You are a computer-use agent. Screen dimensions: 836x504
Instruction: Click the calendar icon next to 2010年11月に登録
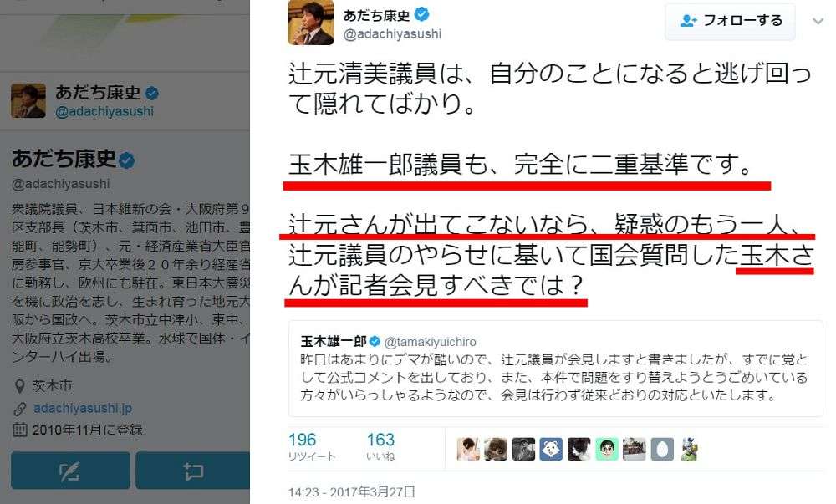coord(20,430)
